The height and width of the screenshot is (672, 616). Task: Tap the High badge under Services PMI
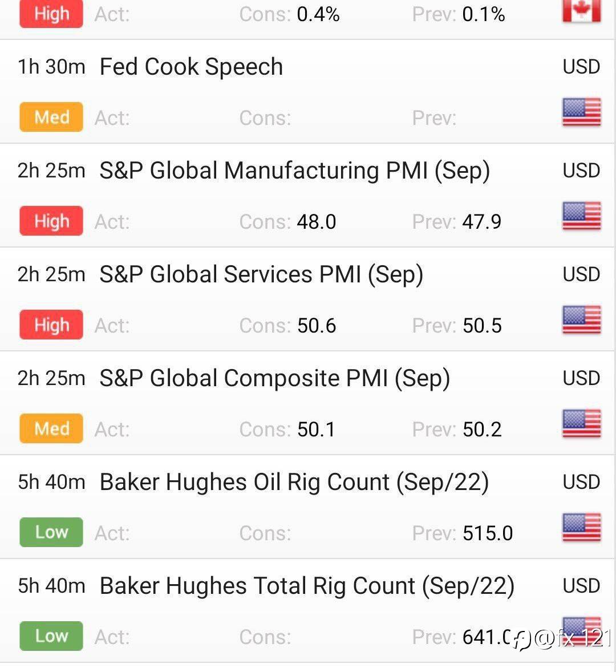(x=51, y=325)
